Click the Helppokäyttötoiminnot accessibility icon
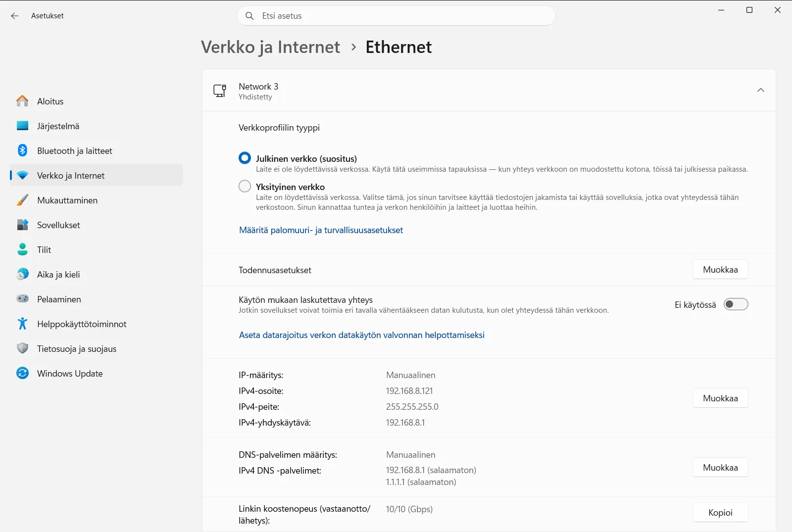The width and height of the screenshot is (792, 532). tap(22, 324)
